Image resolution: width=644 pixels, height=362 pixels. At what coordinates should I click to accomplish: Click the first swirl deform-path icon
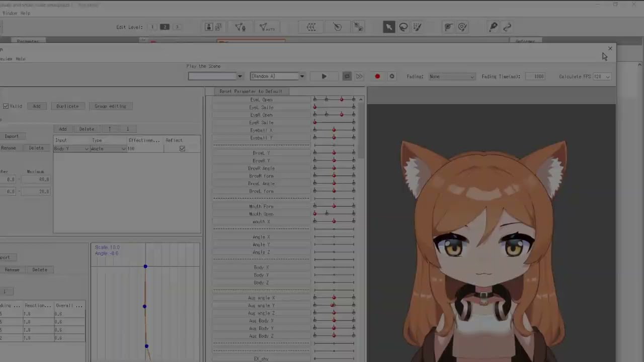(x=448, y=27)
